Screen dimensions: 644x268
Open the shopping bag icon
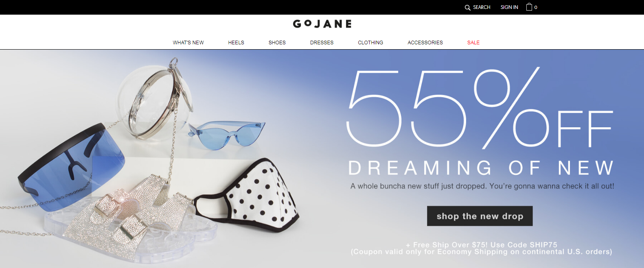pos(529,7)
